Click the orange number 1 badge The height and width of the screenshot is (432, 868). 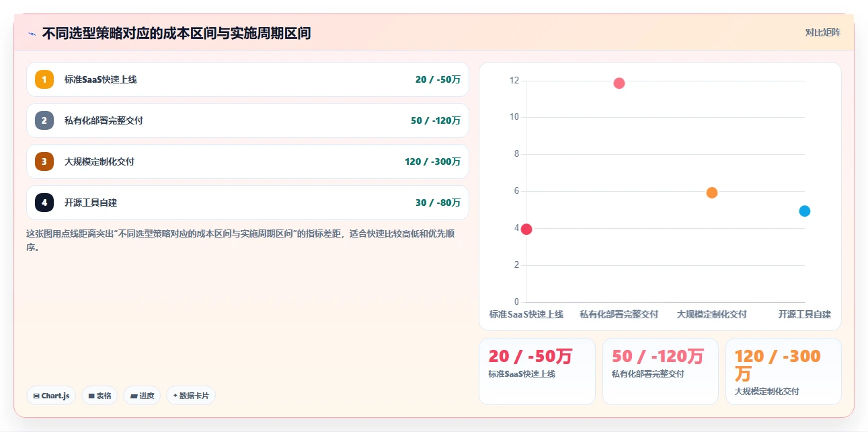coord(44,79)
